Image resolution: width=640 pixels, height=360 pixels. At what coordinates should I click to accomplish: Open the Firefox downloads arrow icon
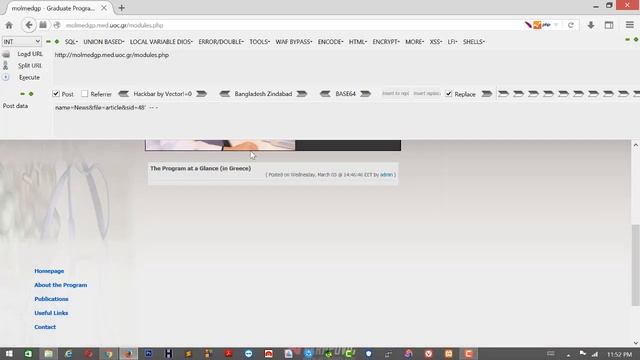(591, 25)
